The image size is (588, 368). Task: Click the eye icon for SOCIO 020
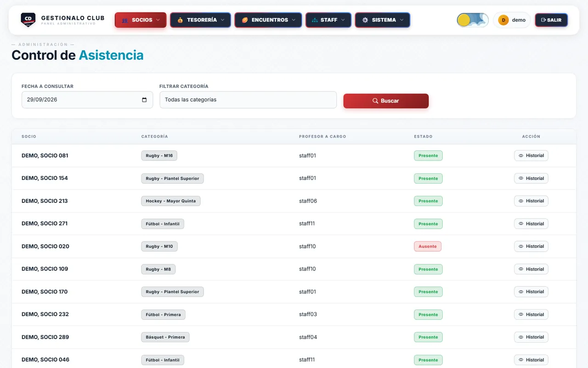click(x=521, y=247)
